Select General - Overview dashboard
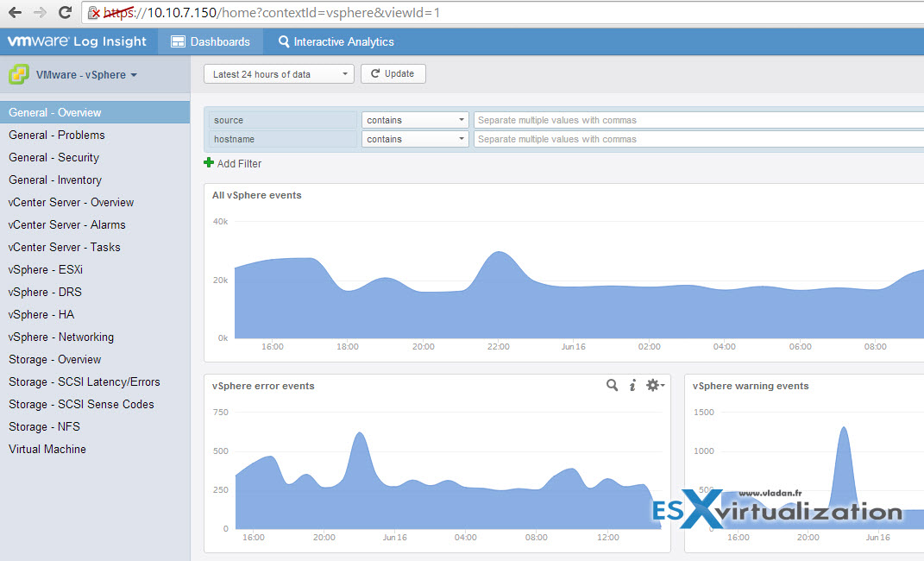 coord(95,112)
